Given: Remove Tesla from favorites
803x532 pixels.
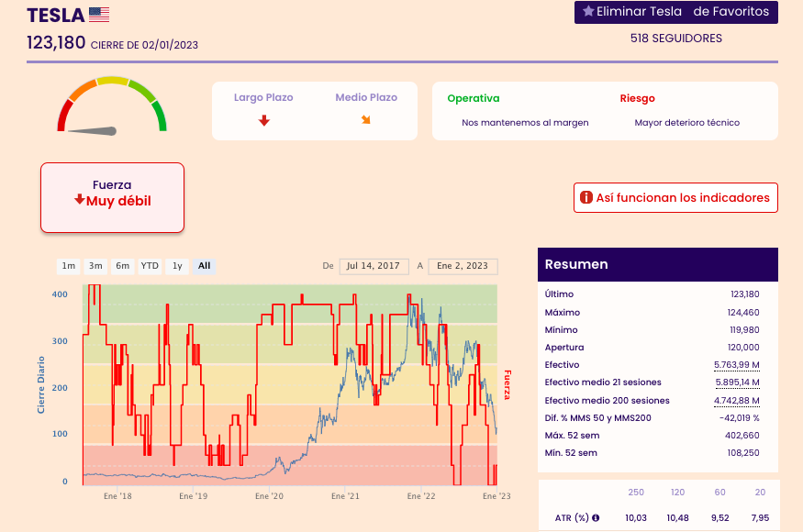Looking at the screenshot, I should 676,12.
